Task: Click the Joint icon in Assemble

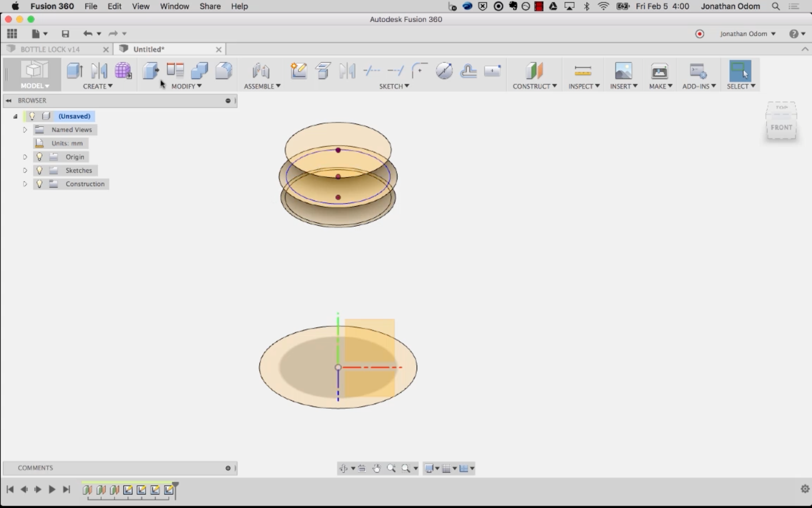Action: point(261,71)
